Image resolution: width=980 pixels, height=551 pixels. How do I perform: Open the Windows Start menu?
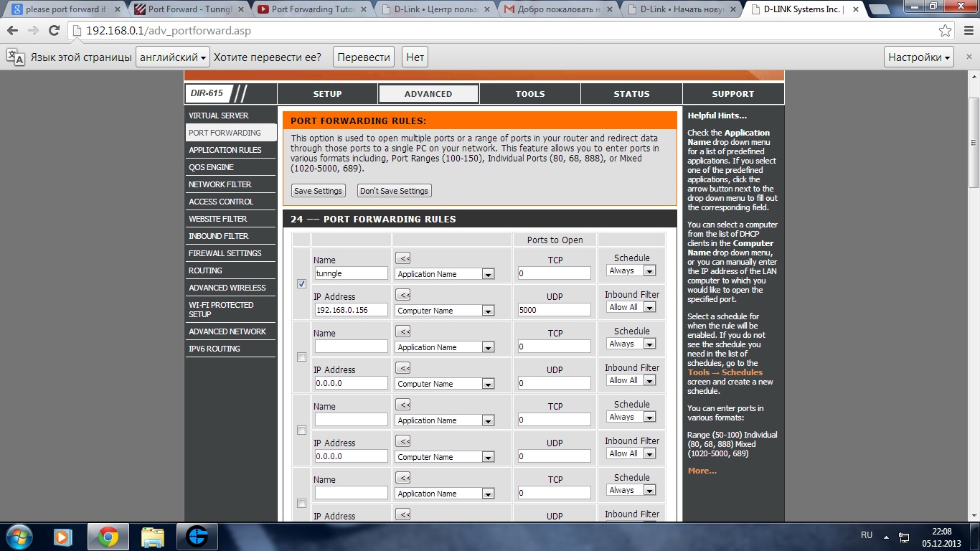pyautogui.click(x=18, y=536)
